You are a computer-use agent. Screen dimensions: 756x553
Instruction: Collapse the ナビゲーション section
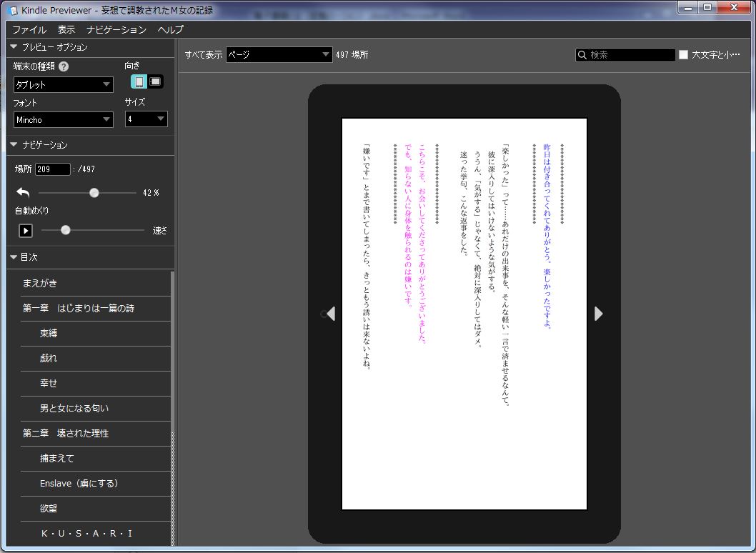click(14, 144)
